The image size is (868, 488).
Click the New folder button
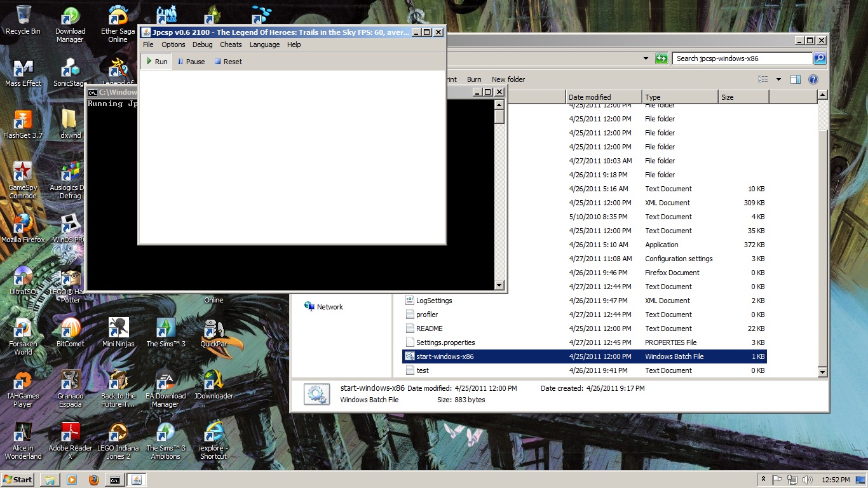coord(508,79)
